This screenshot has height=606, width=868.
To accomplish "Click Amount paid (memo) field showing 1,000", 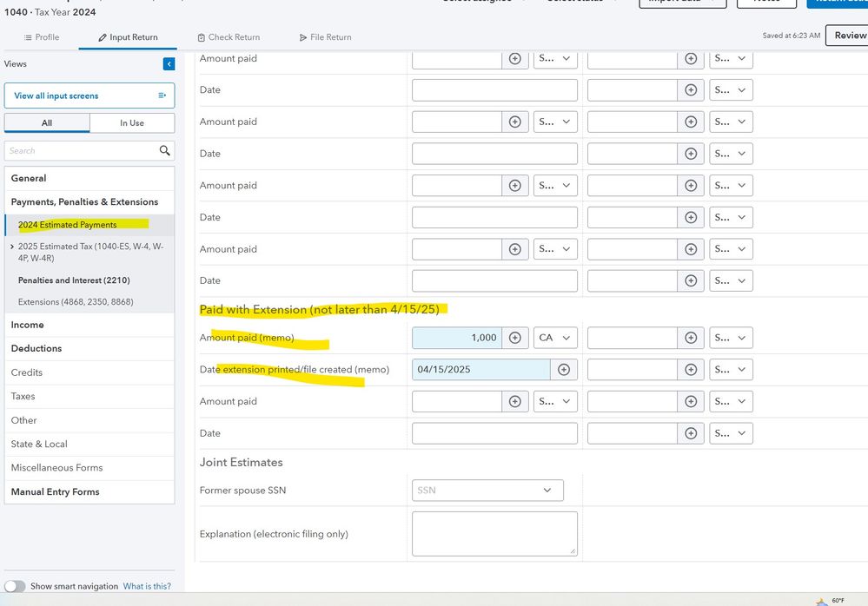I will point(457,338).
